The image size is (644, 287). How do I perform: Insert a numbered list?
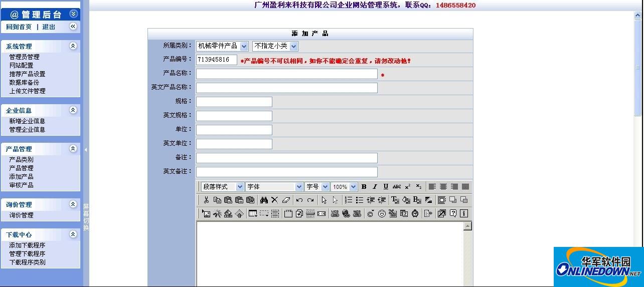point(349,200)
